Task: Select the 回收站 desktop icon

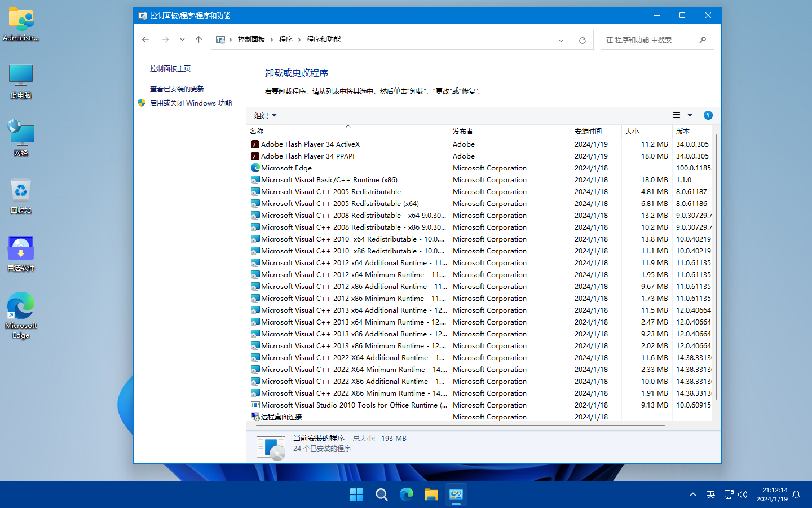Action: coord(21,196)
